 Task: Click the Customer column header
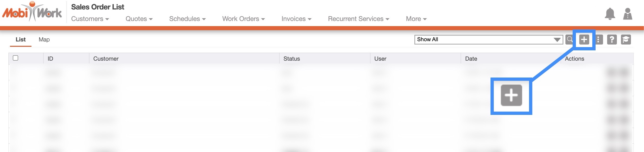[x=106, y=59]
